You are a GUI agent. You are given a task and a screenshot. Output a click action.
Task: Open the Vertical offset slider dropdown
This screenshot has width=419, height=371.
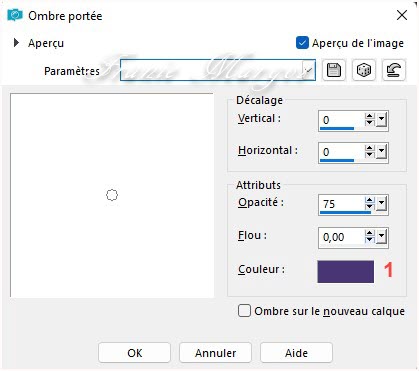pos(382,119)
